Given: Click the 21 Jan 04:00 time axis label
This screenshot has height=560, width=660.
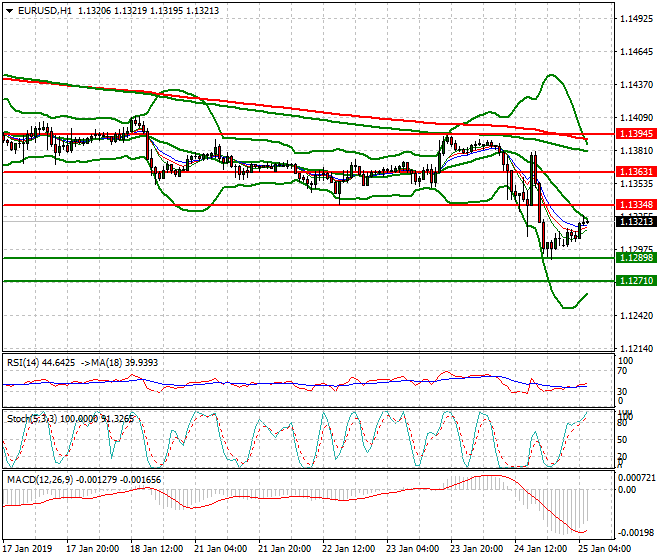Looking at the screenshot, I should (x=221, y=549).
